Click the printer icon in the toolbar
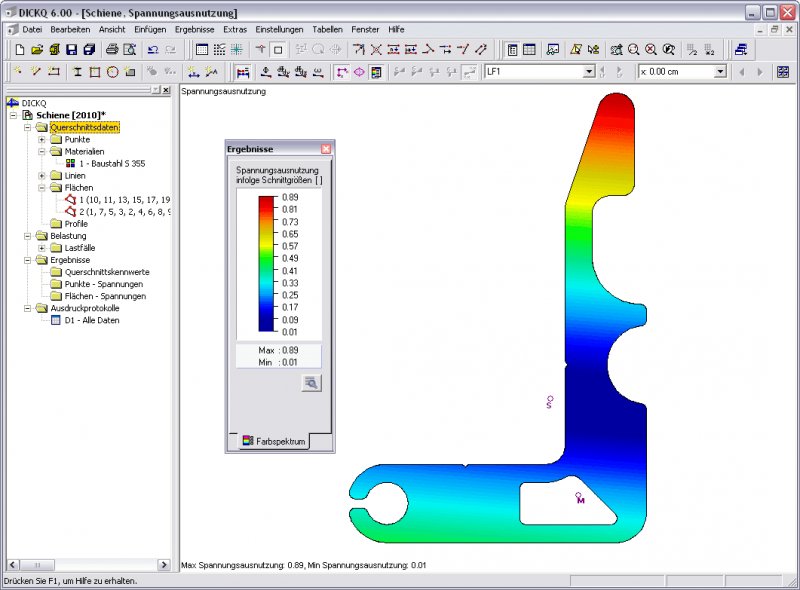Screen dimensions: 800x590 point(112,50)
